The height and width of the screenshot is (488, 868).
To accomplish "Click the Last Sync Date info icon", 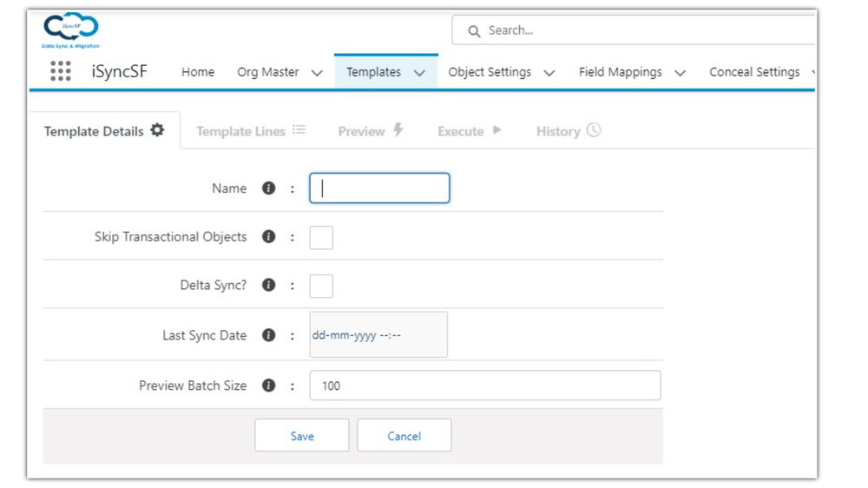I will (x=269, y=335).
